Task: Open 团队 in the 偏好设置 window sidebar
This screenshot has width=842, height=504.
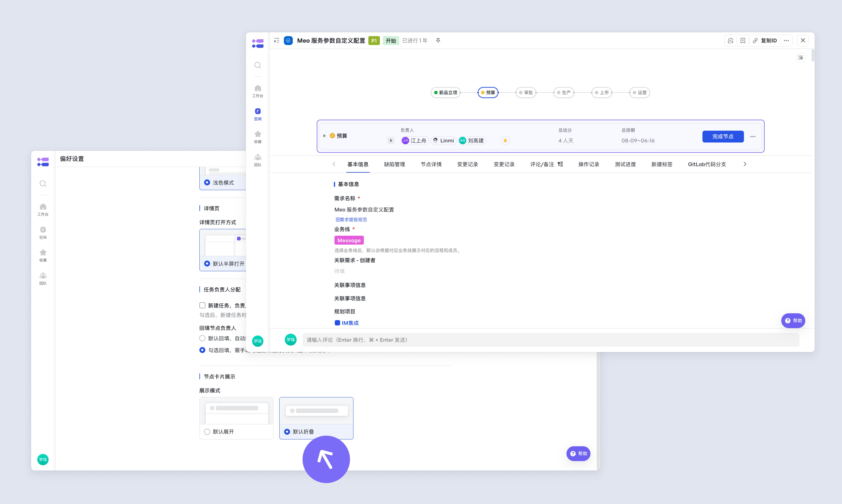Action: click(43, 279)
